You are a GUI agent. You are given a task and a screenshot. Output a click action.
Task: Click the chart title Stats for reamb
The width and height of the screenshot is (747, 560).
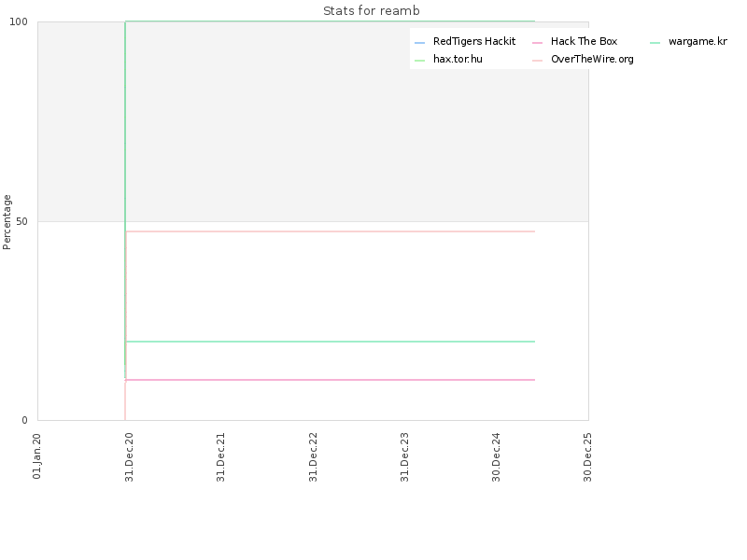point(371,10)
